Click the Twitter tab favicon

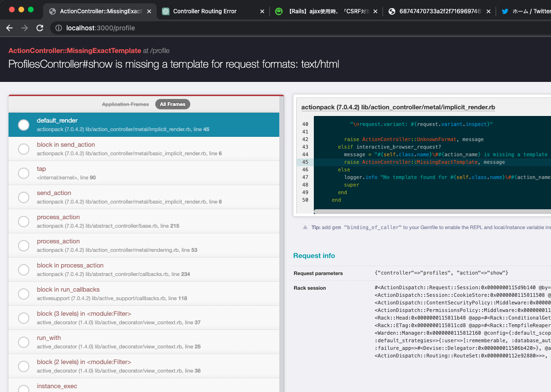pos(505,11)
